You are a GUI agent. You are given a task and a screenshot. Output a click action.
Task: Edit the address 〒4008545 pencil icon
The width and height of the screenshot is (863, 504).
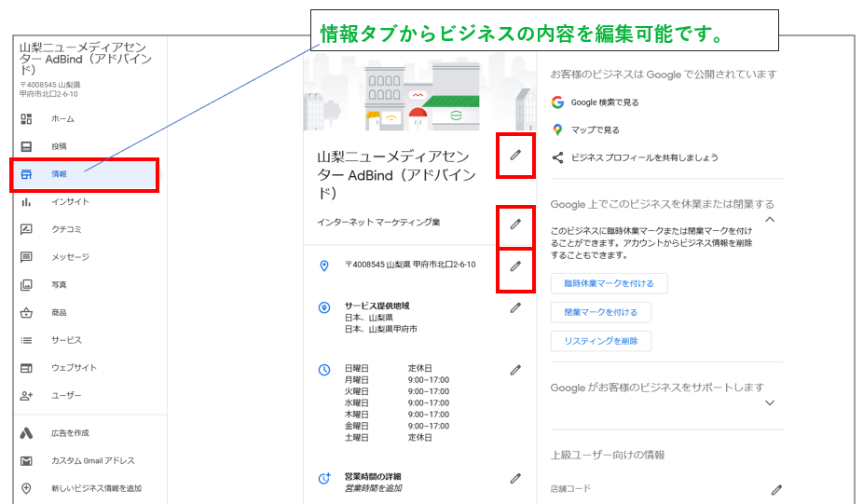point(515,266)
